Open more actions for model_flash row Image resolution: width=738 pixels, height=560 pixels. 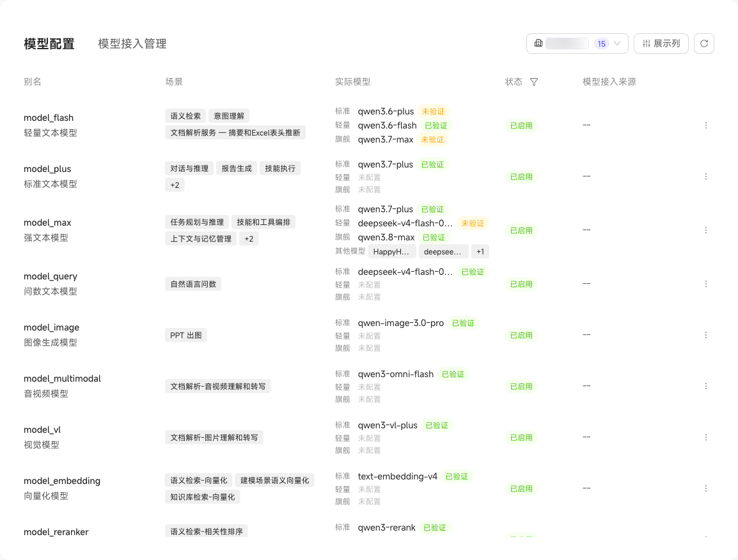click(705, 125)
